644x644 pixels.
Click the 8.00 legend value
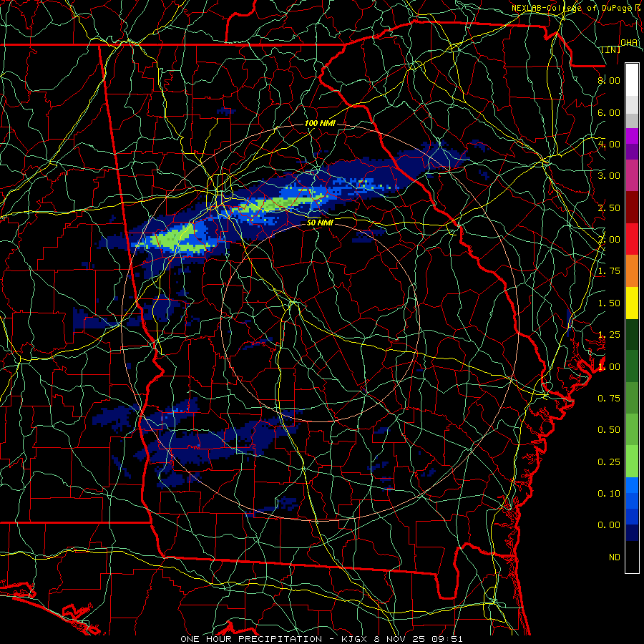click(x=609, y=80)
